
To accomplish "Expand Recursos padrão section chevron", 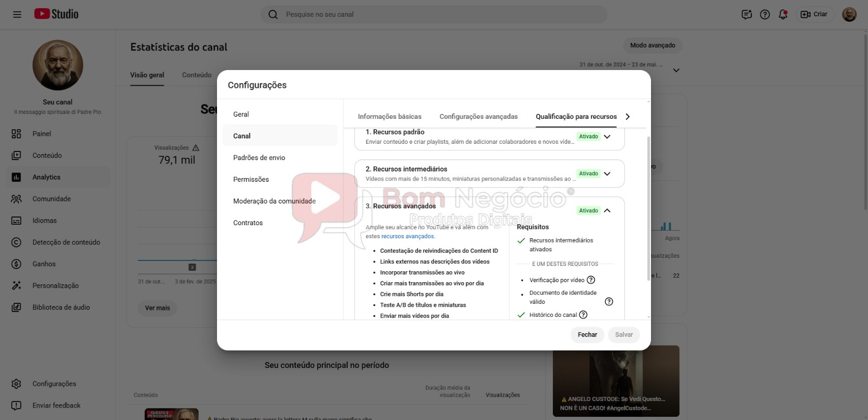I will (607, 137).
